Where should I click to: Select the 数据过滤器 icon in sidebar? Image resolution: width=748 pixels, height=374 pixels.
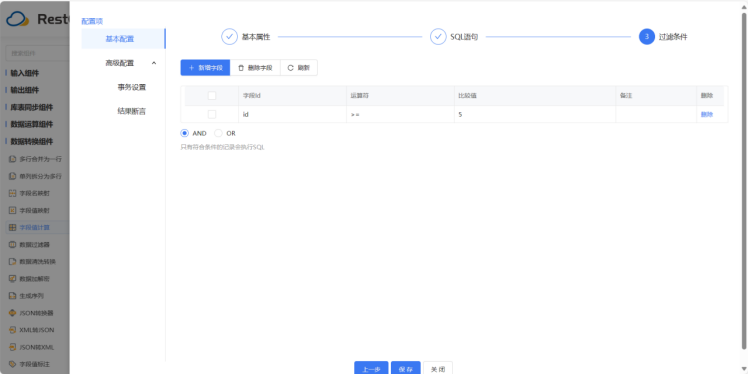point(13,245)
